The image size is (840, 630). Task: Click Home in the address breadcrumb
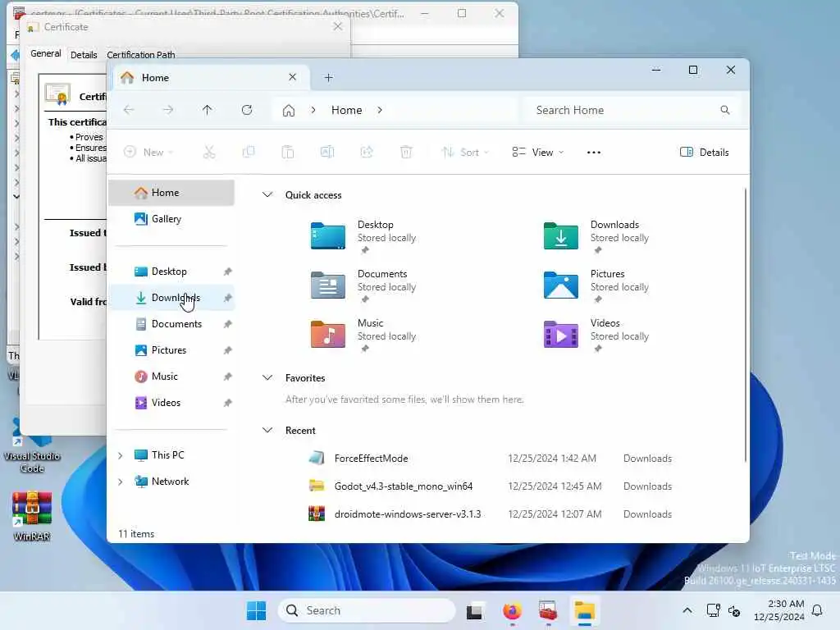347,111
